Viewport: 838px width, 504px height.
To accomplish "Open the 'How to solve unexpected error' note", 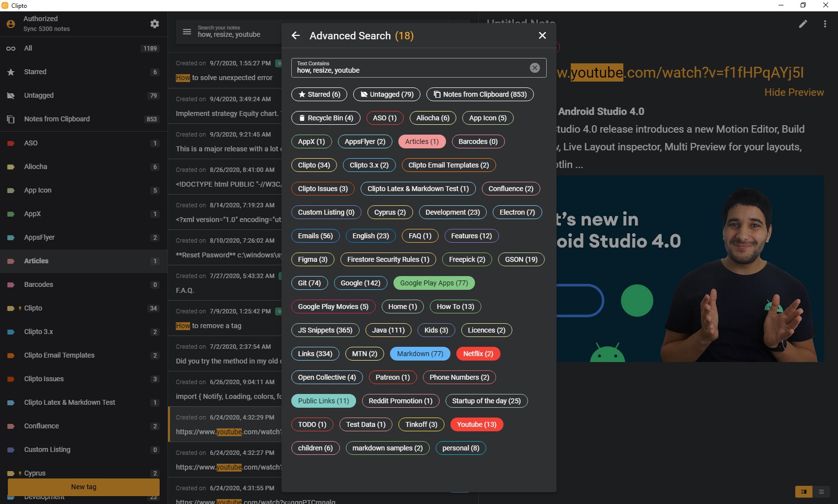I will click(x=225, y=70).
